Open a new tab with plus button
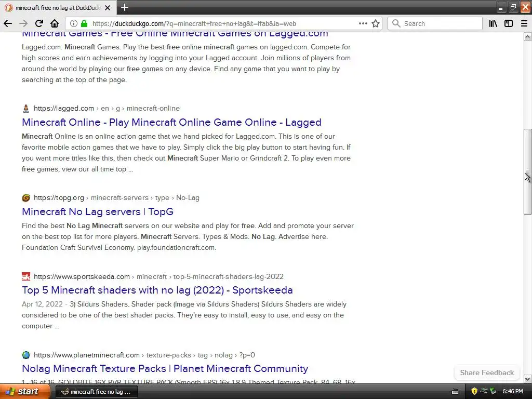The image size is (532, 399). pos(125,7)
